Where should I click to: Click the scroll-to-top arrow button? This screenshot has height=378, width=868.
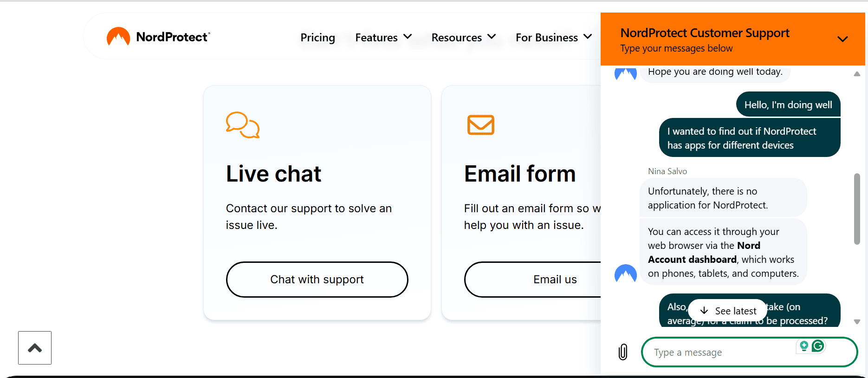pos(35,348)
